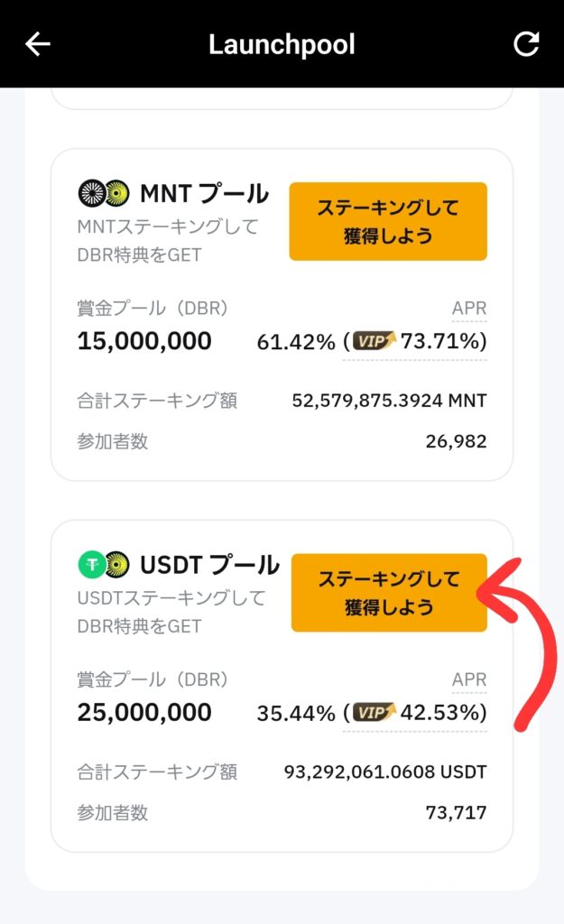The image size is (564, 924).
Task: Tap the back arrow icon
Action: tap(38, 44)
